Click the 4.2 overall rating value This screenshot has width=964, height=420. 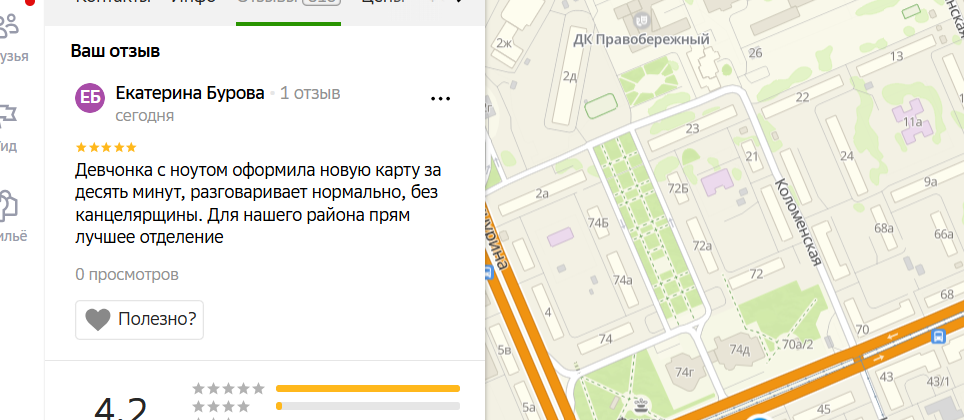[121, 407]
